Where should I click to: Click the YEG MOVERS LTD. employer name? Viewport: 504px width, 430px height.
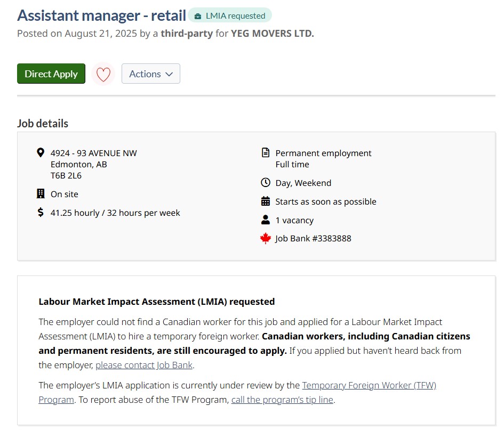(272, 34)
